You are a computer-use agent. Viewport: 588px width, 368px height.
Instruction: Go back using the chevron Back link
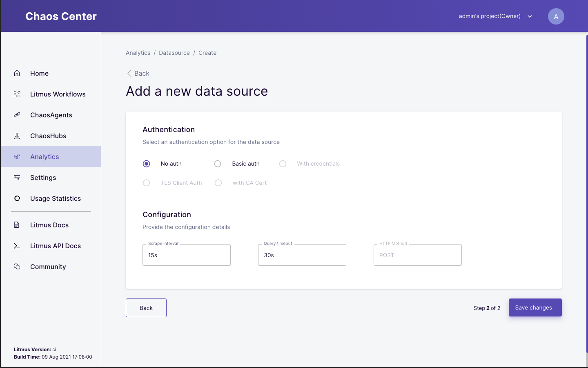pyautogui.click(x=138, y=73)
